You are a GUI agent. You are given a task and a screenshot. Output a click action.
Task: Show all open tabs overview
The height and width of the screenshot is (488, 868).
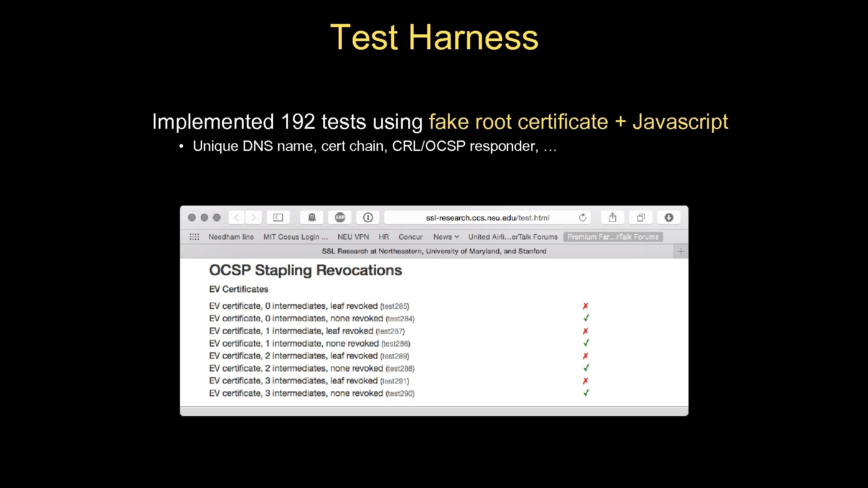point(641,217)
